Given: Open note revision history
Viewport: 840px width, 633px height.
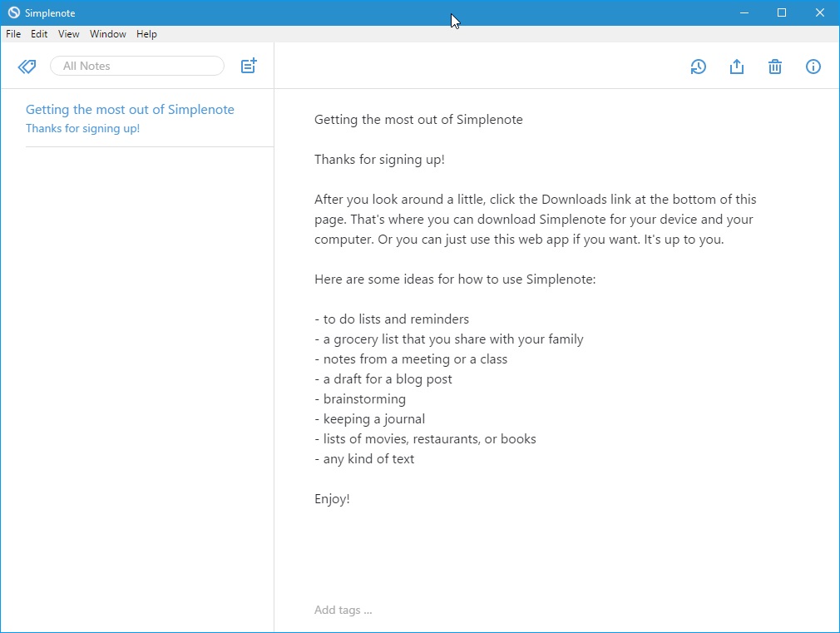Looking at the screenshot, I should click(x=698, y=67).
